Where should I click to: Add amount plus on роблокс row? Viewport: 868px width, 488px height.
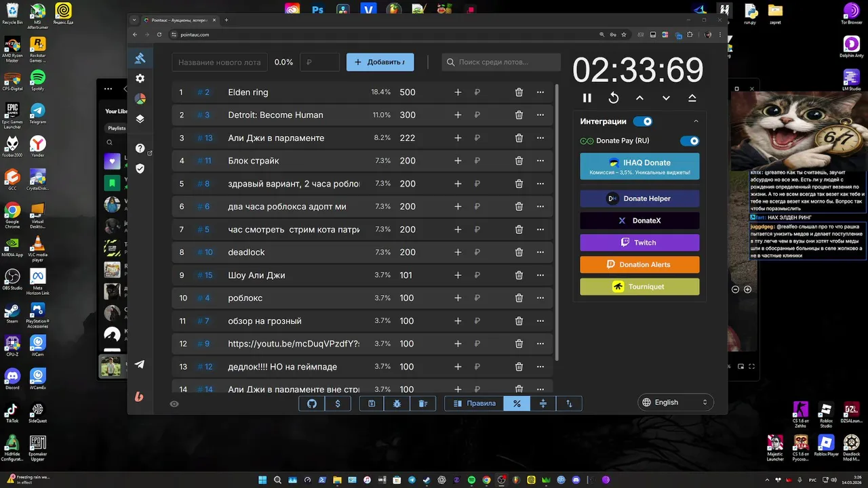(x=458, y=298)
